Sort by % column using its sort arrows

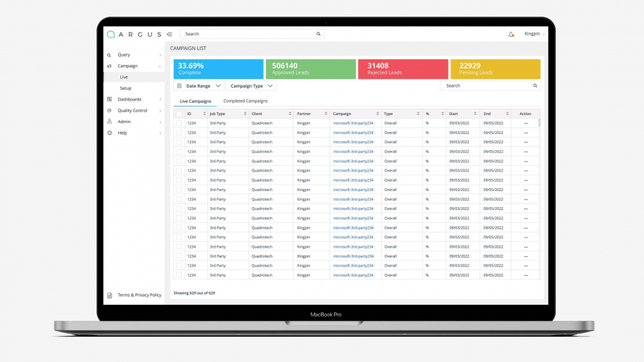tap(443, 114)
